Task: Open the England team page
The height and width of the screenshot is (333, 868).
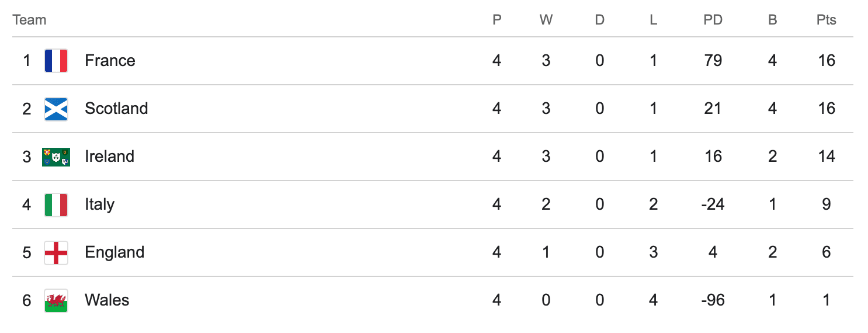Action: point(114,252)
